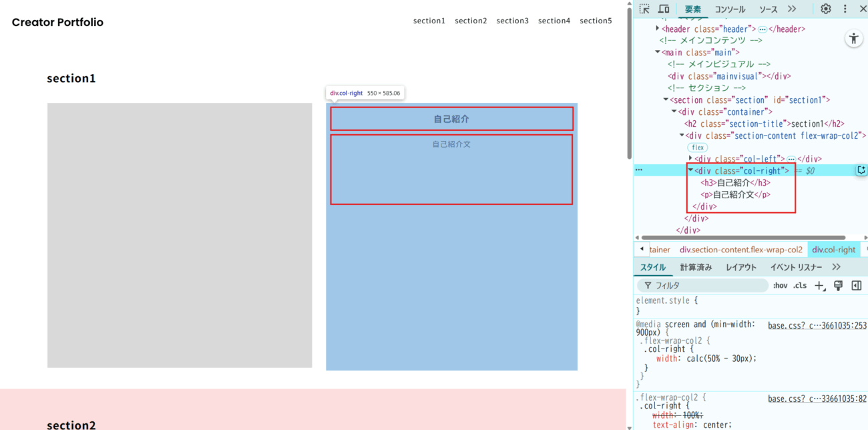Toggle the .cls element classes panel
Viewport: 868px width, 430px height.
click(800, 286)
